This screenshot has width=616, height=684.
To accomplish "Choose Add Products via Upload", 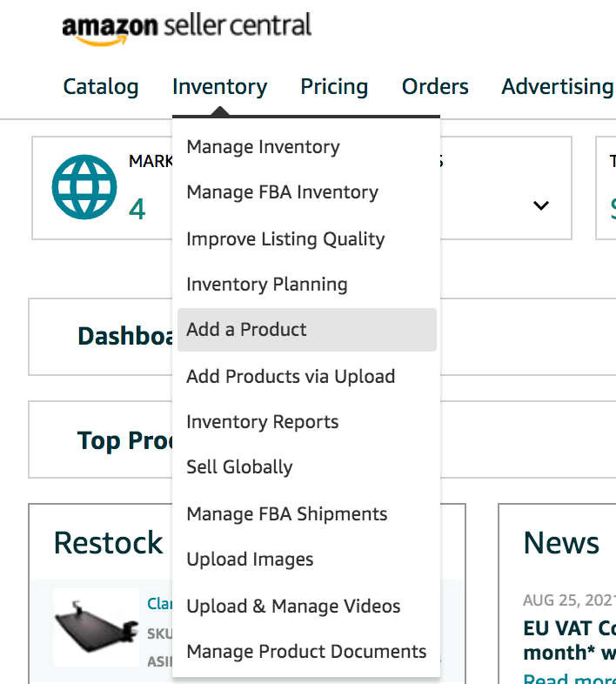I will pos(291,377).
